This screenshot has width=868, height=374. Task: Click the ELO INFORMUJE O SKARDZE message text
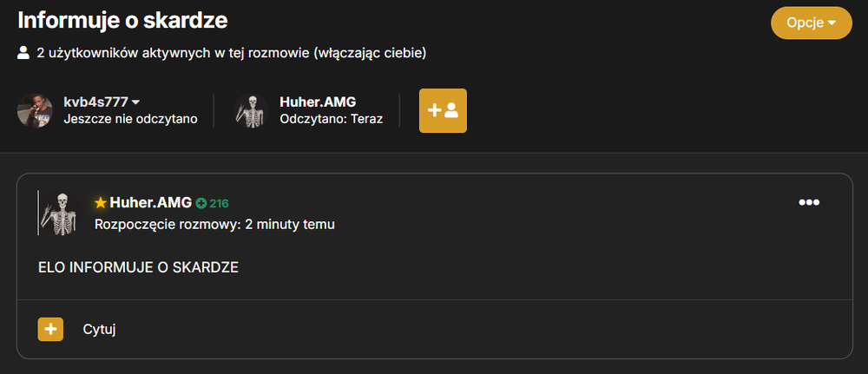point(138,268)
